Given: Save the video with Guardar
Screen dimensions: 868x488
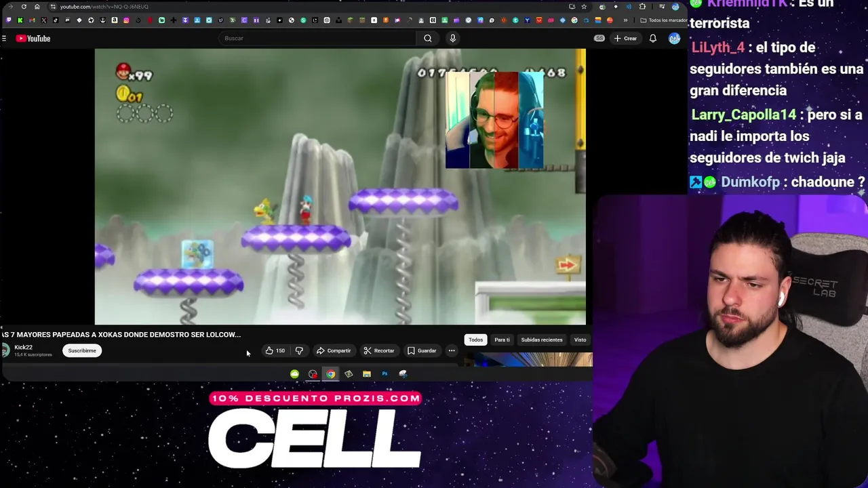Looking at the screenshot, I should tap(422, 350).
